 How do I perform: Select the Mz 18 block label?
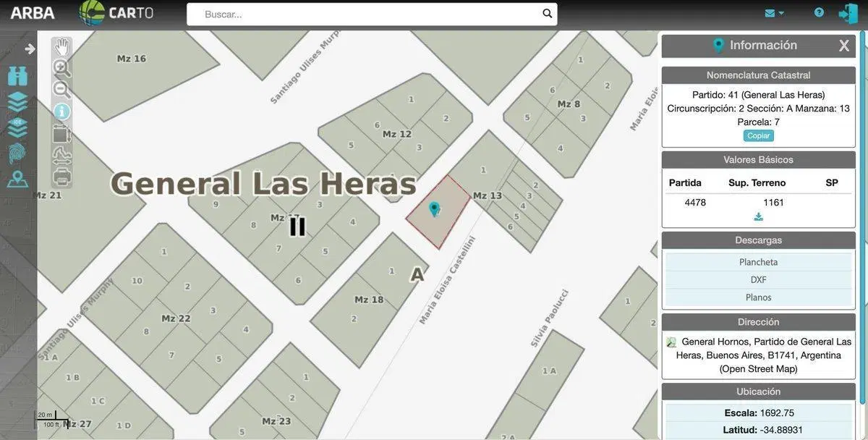369,299
